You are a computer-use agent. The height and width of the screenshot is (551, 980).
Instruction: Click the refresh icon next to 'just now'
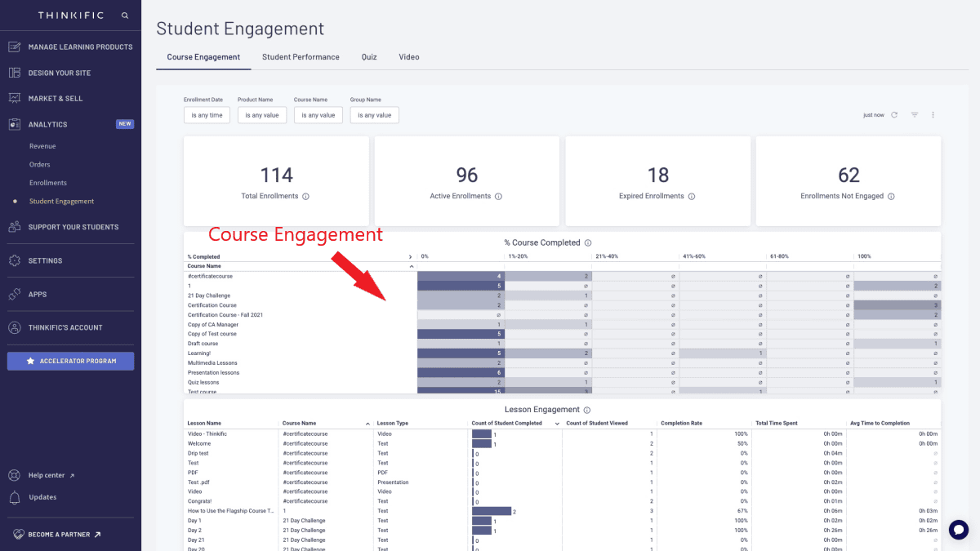[x=894, y=115]
